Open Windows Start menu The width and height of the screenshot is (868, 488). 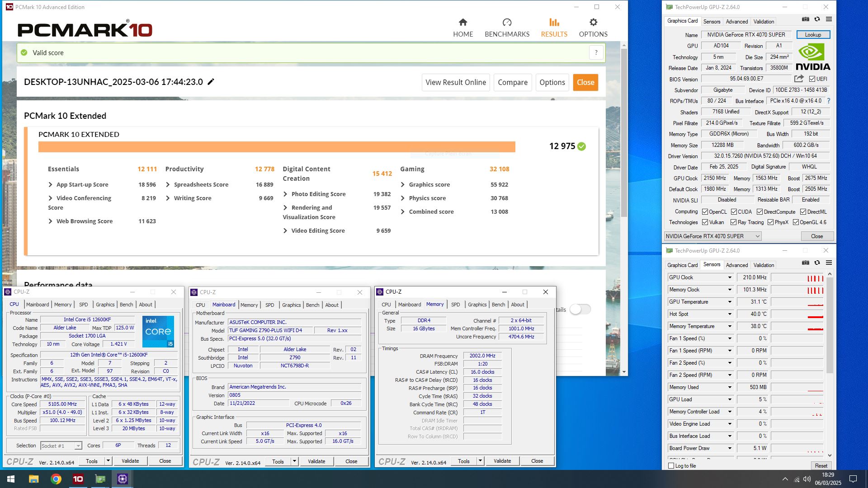pos(11,479)
